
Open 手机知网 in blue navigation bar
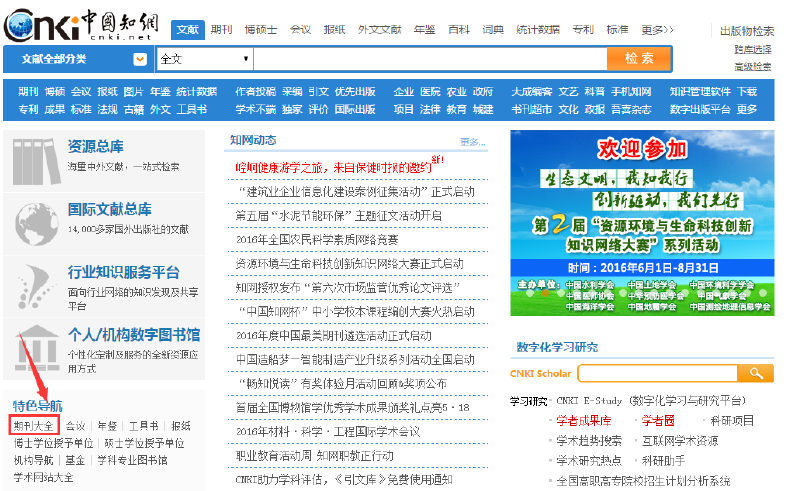pos(631,92)
